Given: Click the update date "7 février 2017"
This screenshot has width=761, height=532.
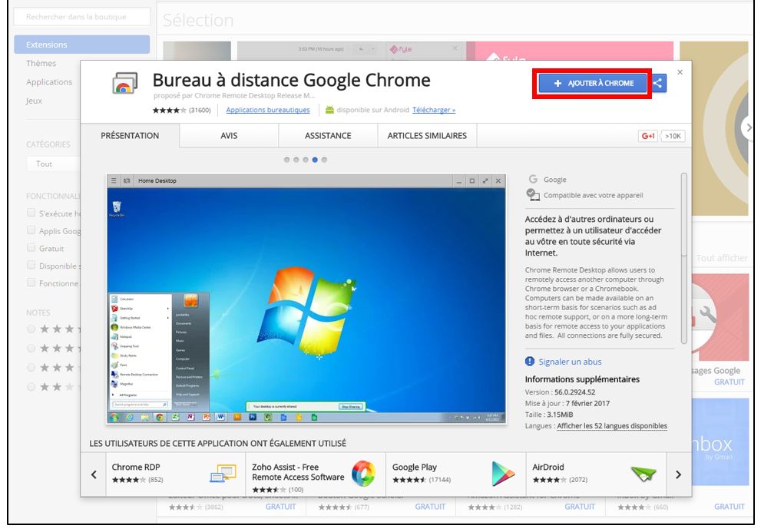Looking at the screenshot, I should 587,403.
